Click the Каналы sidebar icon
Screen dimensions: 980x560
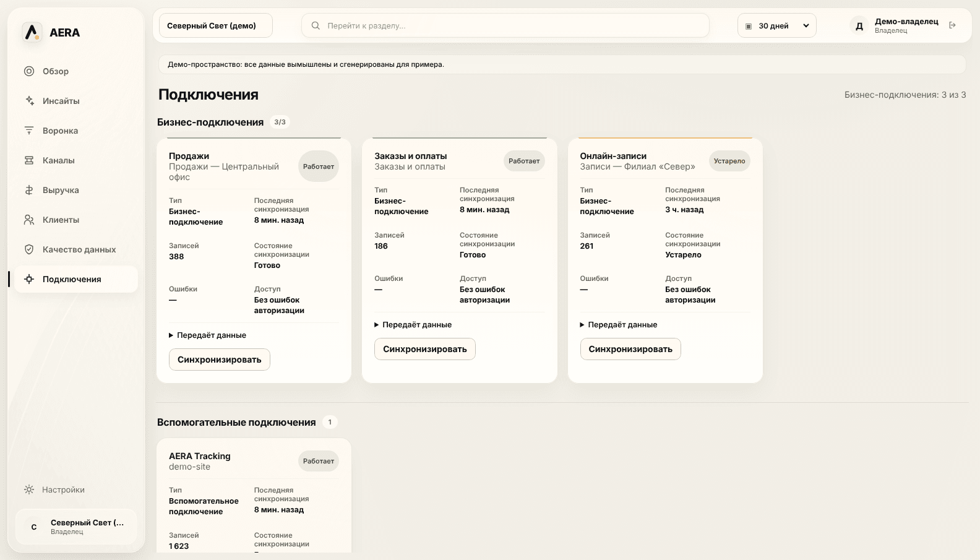click(29, 160)
